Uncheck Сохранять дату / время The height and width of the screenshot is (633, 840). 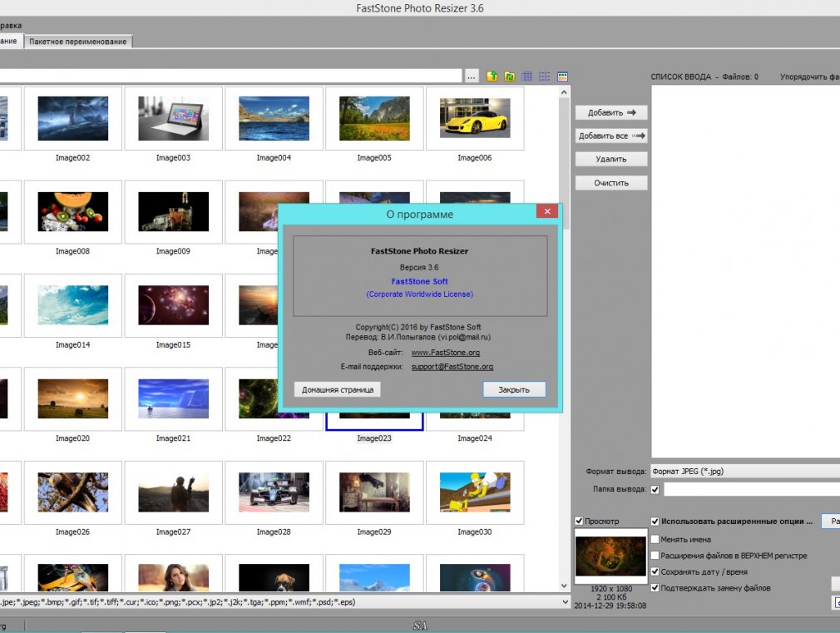click(x=655, y=571)
